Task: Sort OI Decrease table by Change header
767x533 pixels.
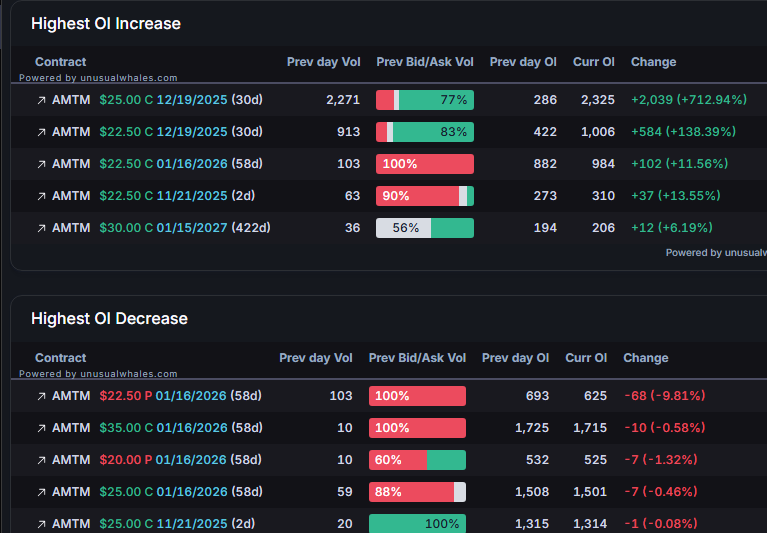Action: 646,358
